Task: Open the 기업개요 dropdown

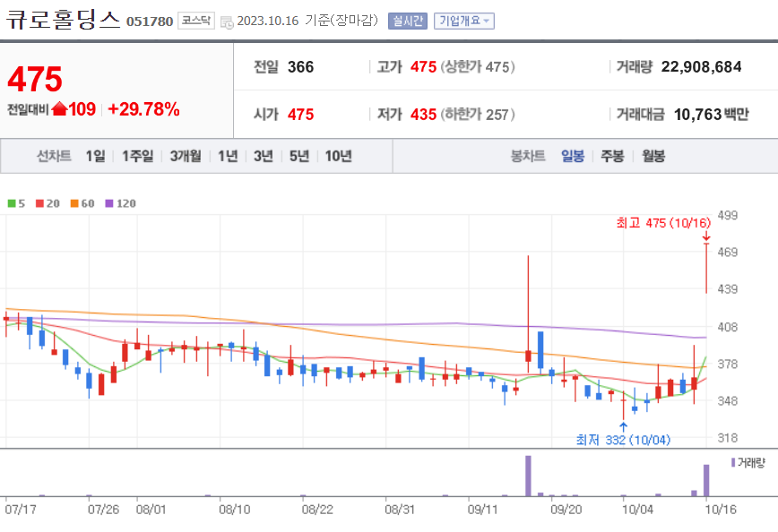Action: (464, 21)
